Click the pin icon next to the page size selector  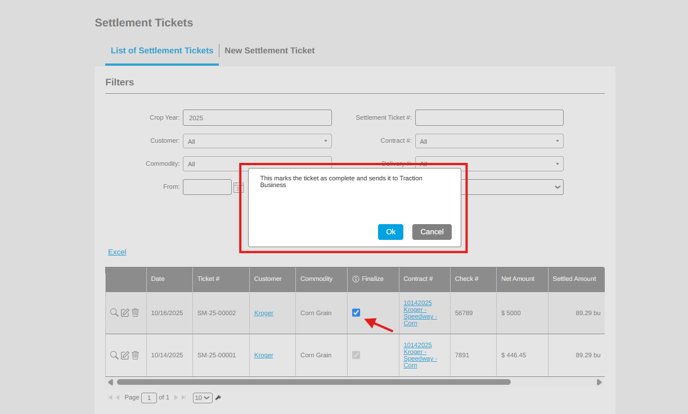(219, 398)
